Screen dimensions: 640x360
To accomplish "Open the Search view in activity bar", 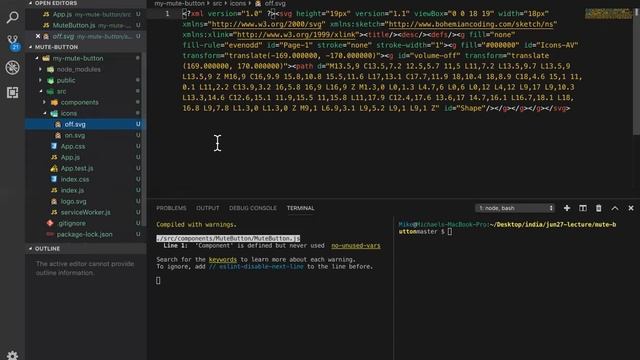I will [x=12, y=17].
